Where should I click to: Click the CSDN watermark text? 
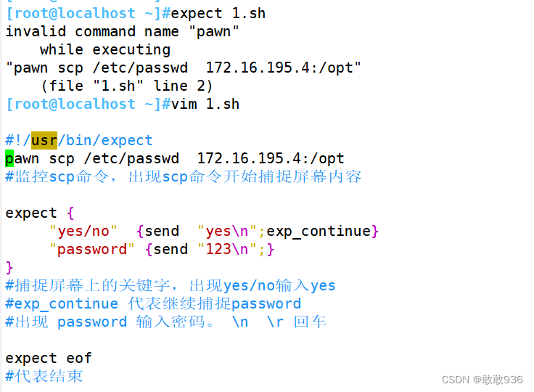tap(482, 380)
